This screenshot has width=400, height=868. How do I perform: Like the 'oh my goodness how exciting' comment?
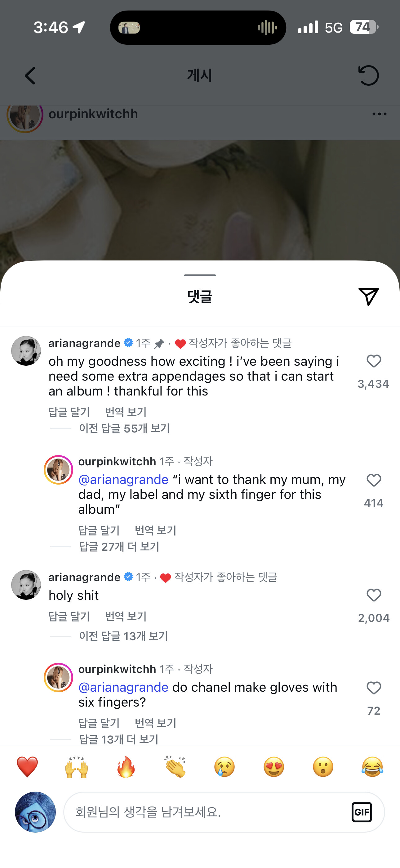click(373, 362)
